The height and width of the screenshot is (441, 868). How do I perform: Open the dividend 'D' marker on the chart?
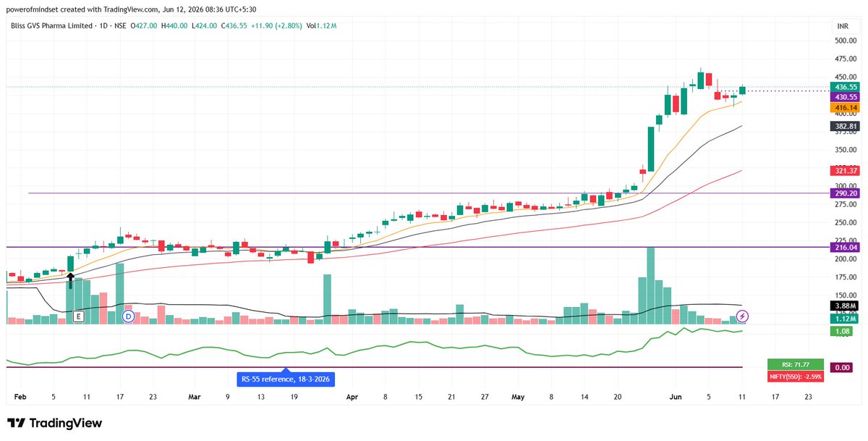128,316
